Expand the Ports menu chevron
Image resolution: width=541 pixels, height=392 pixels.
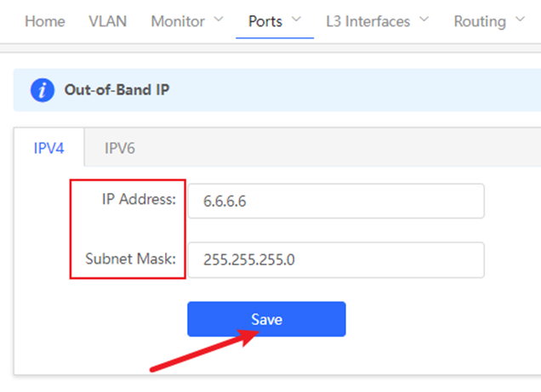tap(296, 20)
